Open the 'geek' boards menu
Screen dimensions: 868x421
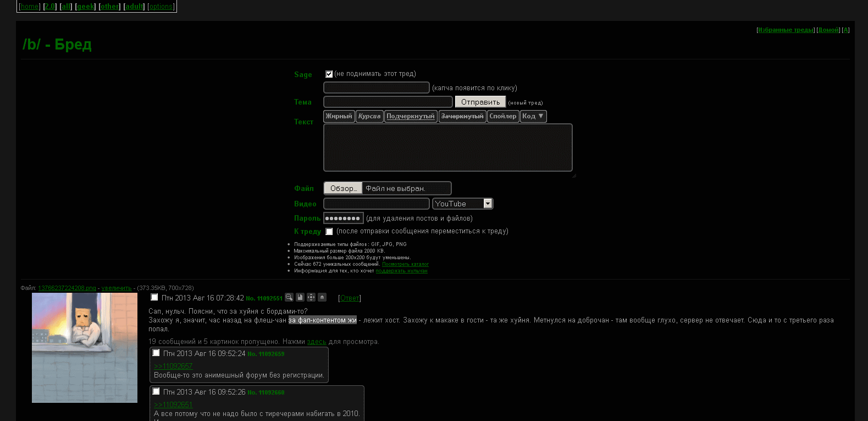coord(86,7)
